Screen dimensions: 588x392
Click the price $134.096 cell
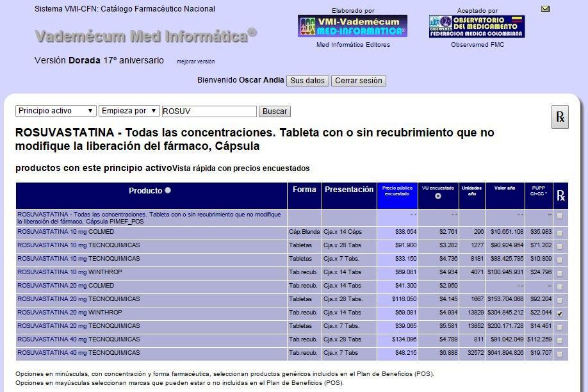tap(398, 339)
